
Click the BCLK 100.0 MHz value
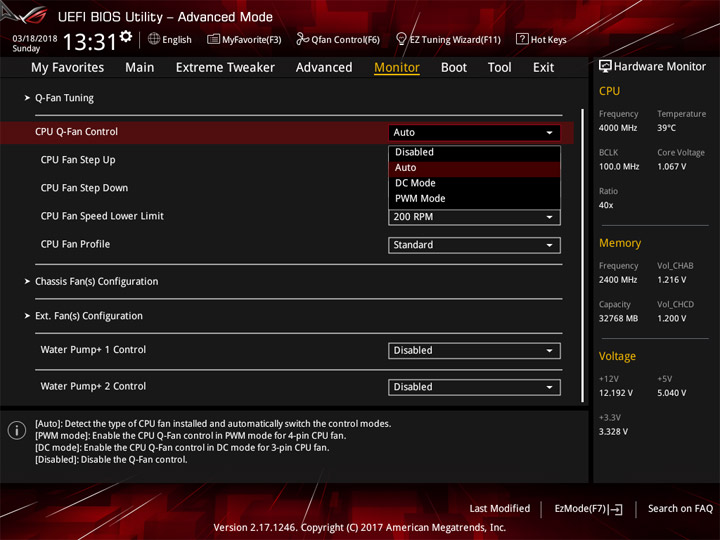click(x=619, y=167)
